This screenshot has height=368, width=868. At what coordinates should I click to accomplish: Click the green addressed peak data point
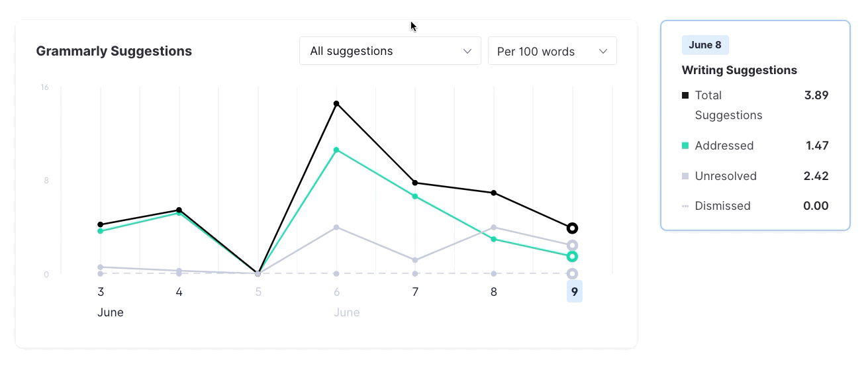(x=336, y=150)
